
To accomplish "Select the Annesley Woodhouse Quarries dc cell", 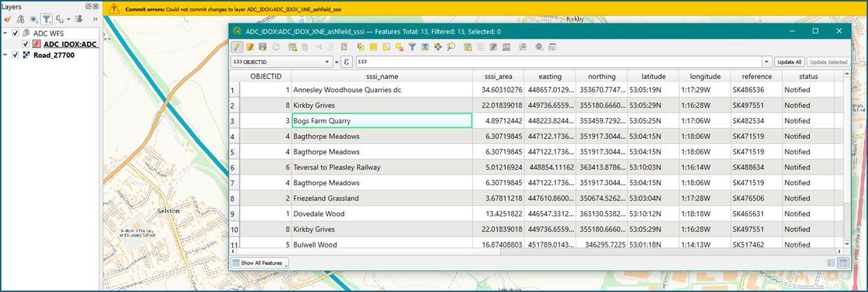I will [382, 90].
